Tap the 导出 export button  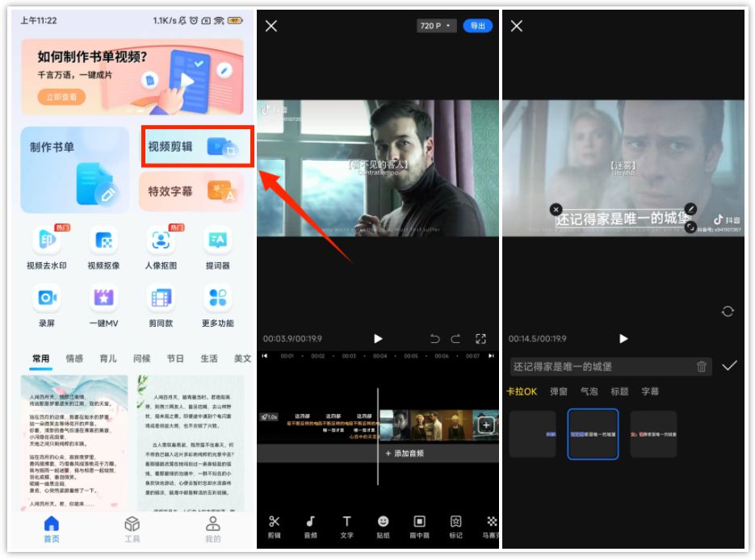click(478, 26)
